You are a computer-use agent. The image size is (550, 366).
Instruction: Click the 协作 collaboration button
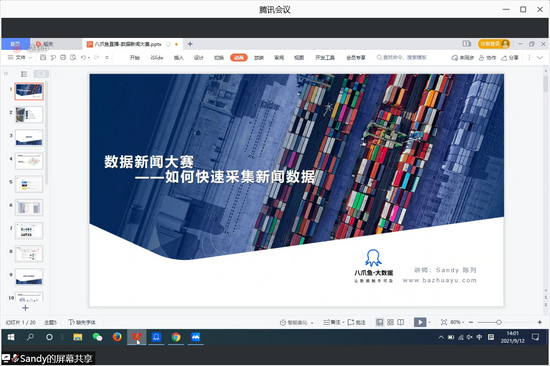click(x=488, y=58)
